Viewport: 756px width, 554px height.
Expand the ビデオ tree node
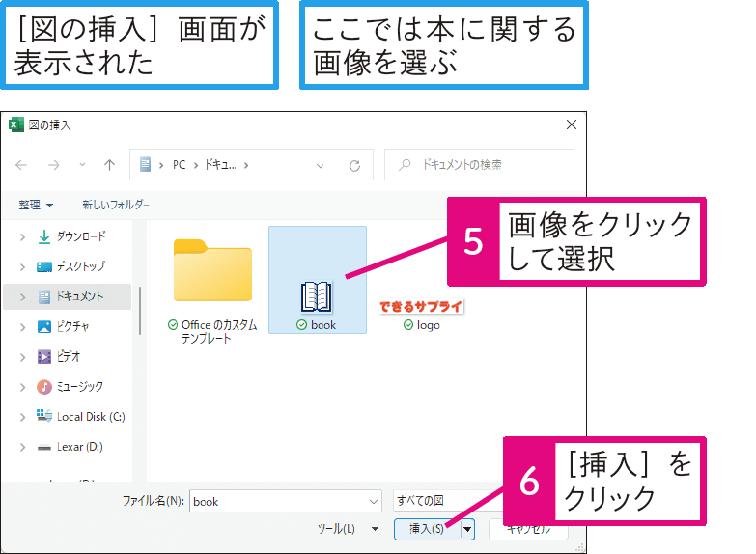click(22, 357)
